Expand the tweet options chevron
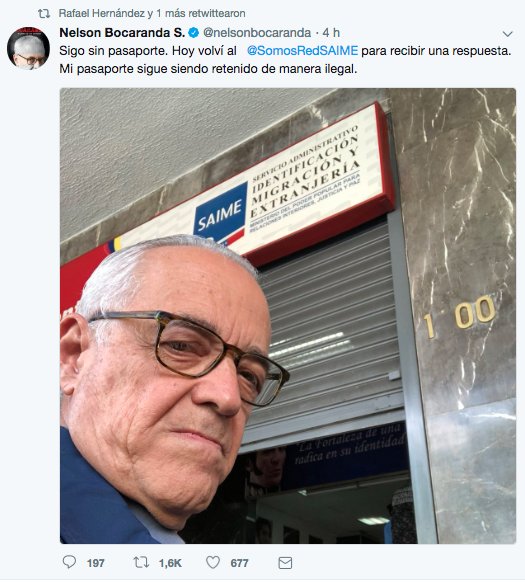The image size is (525, 582). pyautogui.click(x=507, y=34)
